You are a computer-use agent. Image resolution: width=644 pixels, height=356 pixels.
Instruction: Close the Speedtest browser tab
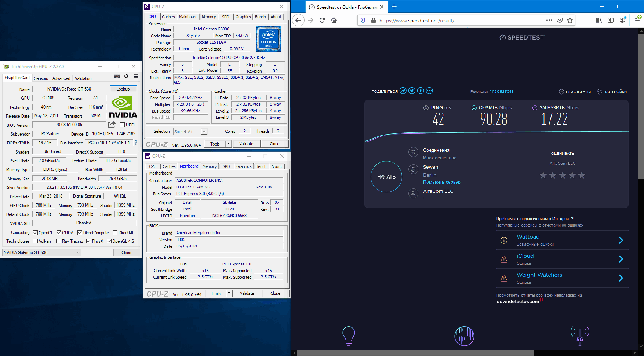point(382,7)
